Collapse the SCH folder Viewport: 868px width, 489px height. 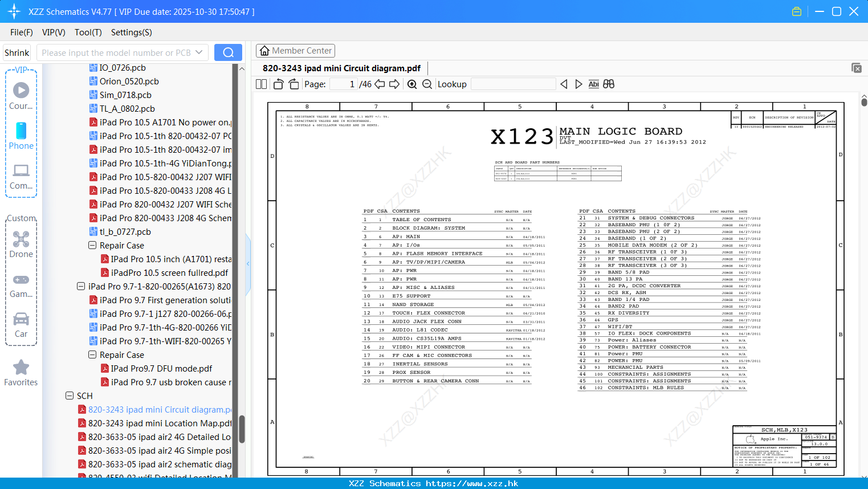[x=70, y=396]
